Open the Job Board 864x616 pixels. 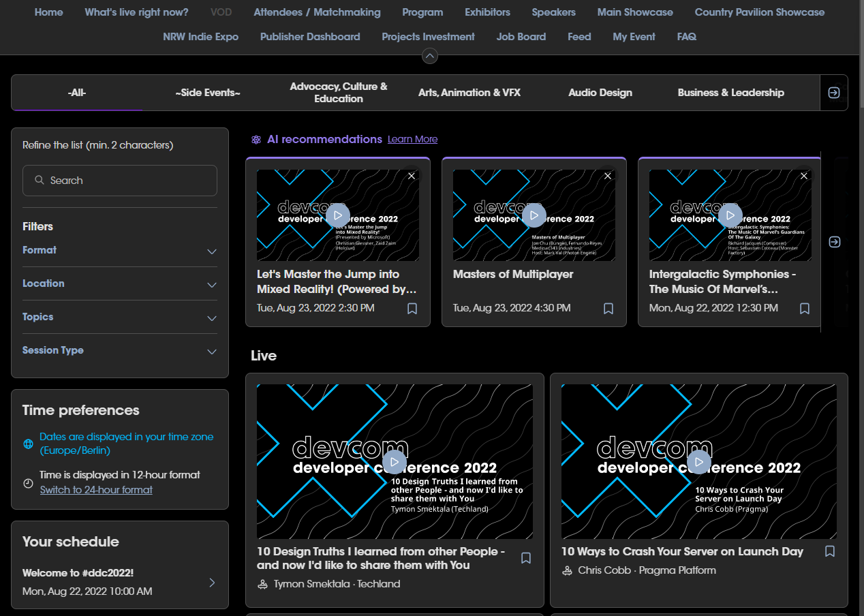(521, 37)
